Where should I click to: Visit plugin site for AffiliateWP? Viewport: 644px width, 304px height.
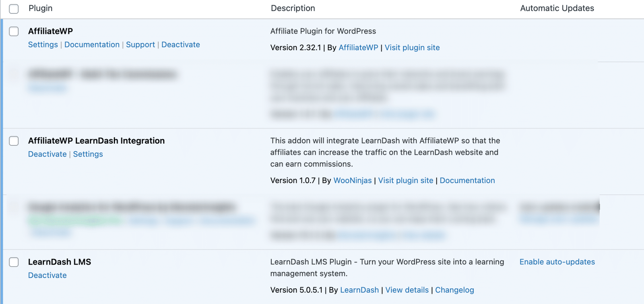coord(412,47)
